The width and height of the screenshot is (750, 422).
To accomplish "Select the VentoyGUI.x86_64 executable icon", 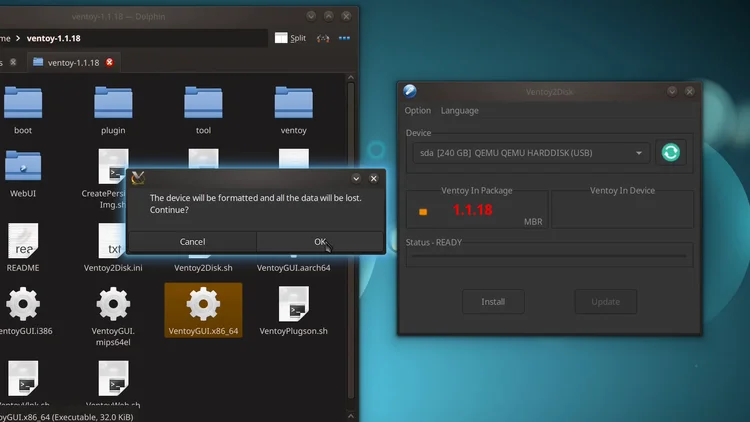I will point(203,304).
